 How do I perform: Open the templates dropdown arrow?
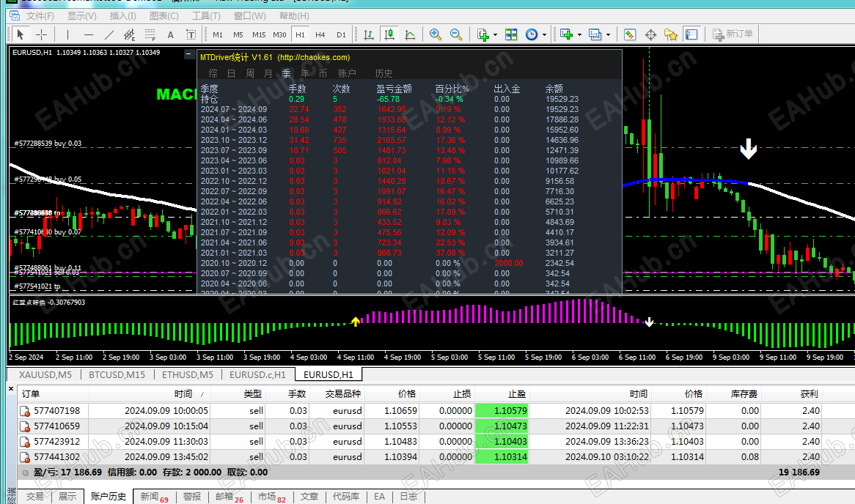[580, 34]
